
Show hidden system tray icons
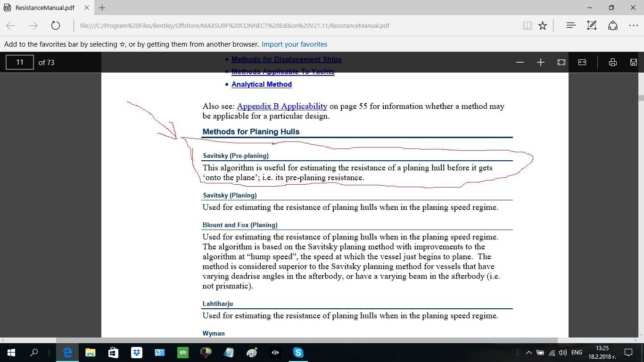529,353
